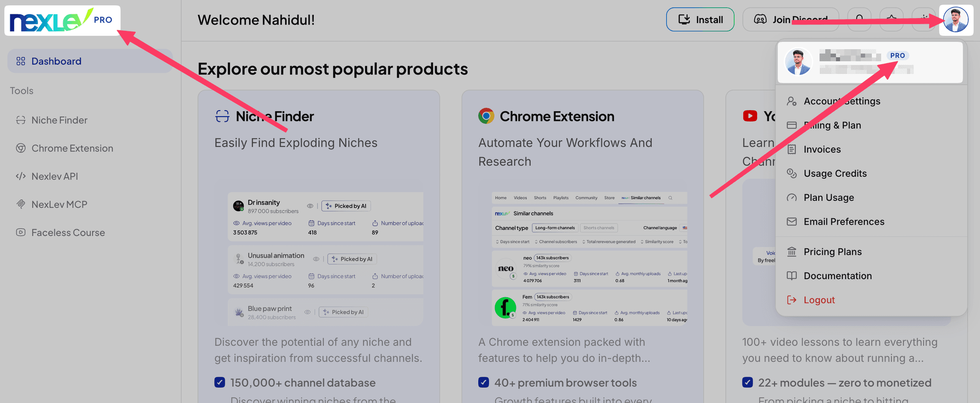Select Logout in the profile menu
Screen dimensions: 980x403
[x=871, y=300]
